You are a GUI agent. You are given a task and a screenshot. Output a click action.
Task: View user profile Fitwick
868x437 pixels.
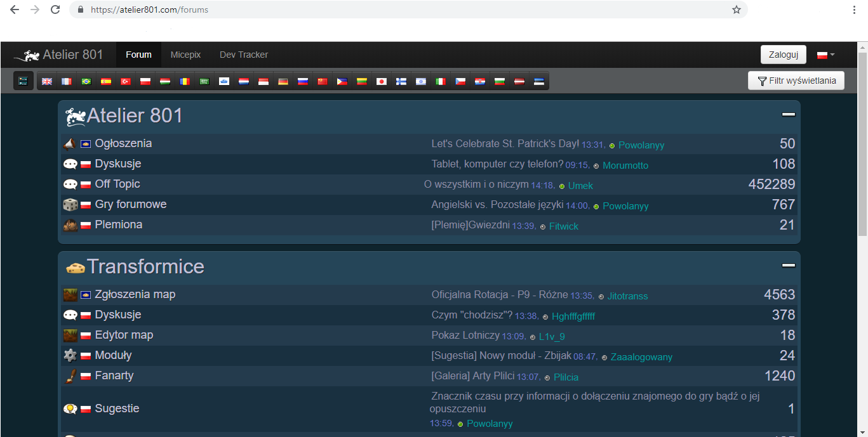coord(564,226)
